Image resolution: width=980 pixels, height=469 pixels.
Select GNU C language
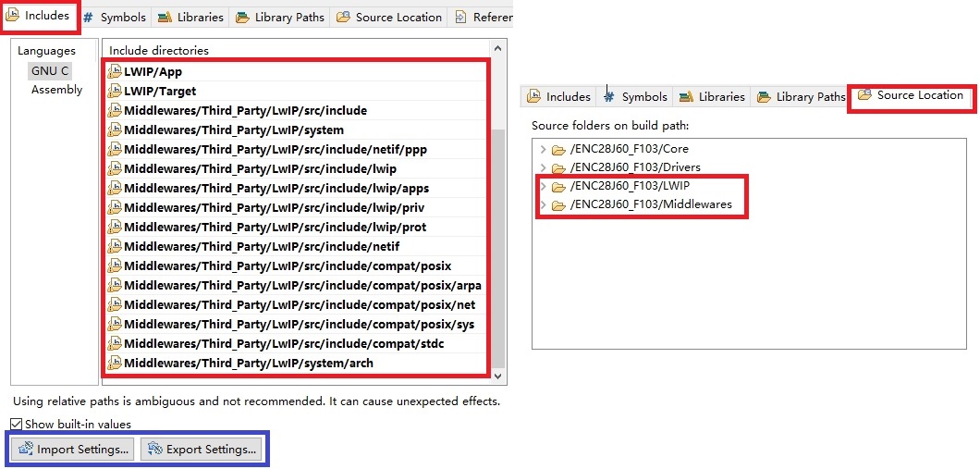coord(50,70)
